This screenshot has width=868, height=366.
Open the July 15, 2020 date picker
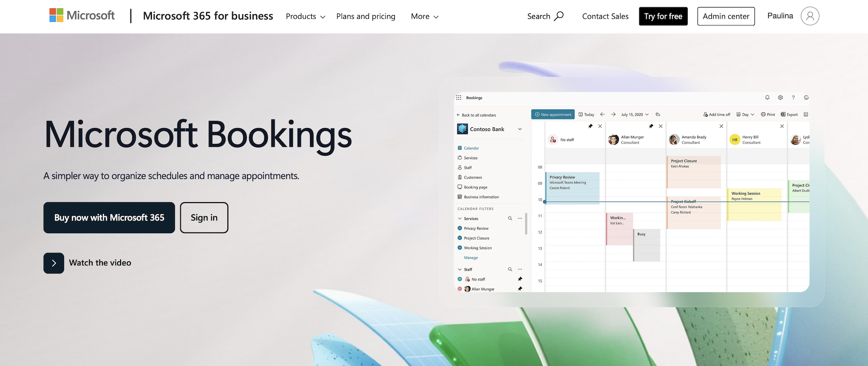coord(635,114)
